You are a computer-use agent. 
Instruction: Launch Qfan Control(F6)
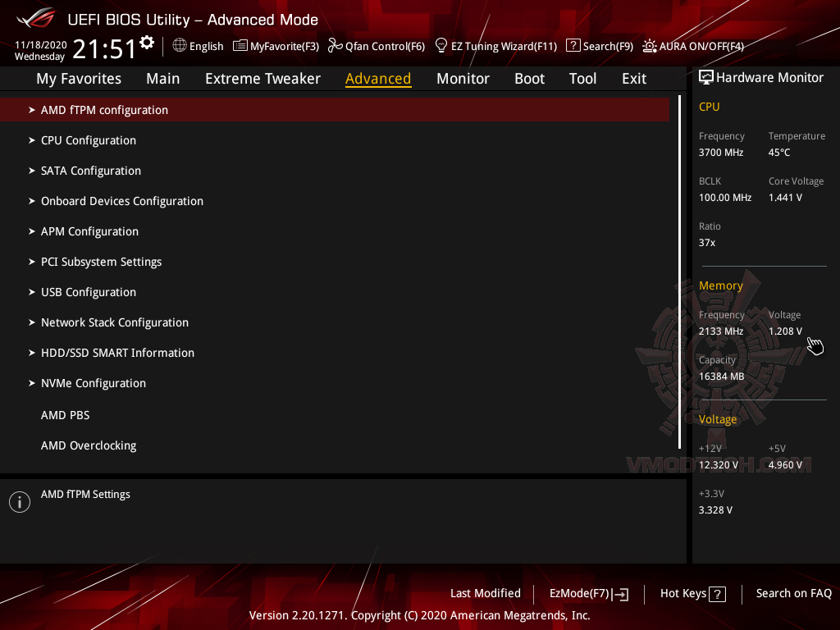[x=385, y=46]
